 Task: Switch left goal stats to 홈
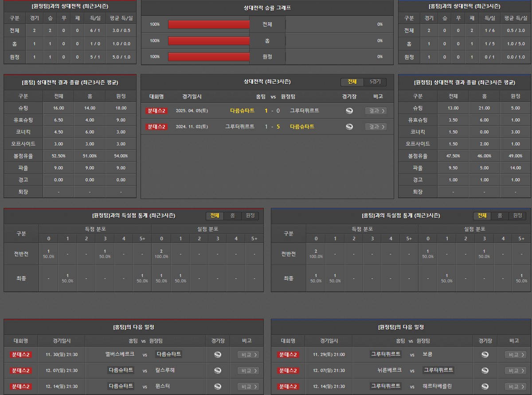(x=232, y=215)
